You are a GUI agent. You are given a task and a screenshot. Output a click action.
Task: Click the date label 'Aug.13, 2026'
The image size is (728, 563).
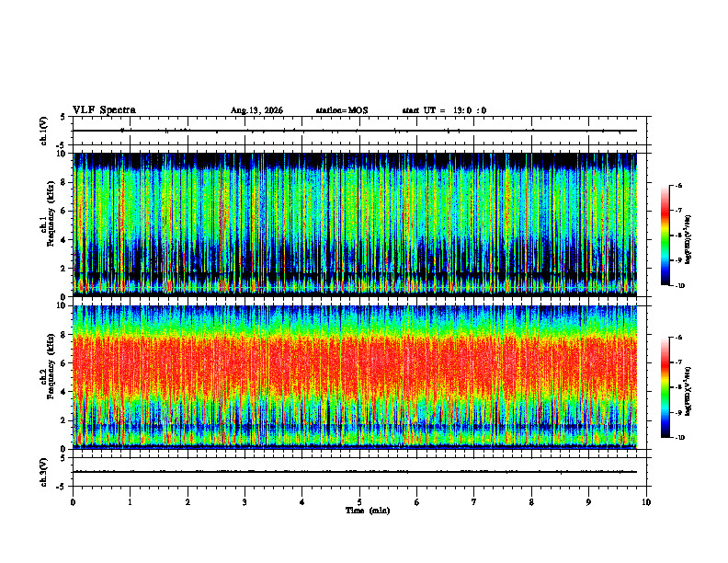(x=256, y=110)
